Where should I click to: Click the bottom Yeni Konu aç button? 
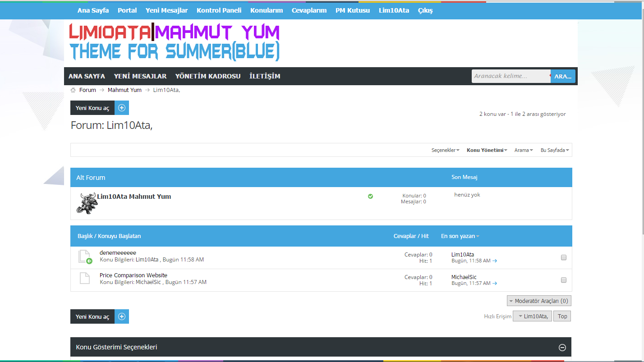coord(100,316)
